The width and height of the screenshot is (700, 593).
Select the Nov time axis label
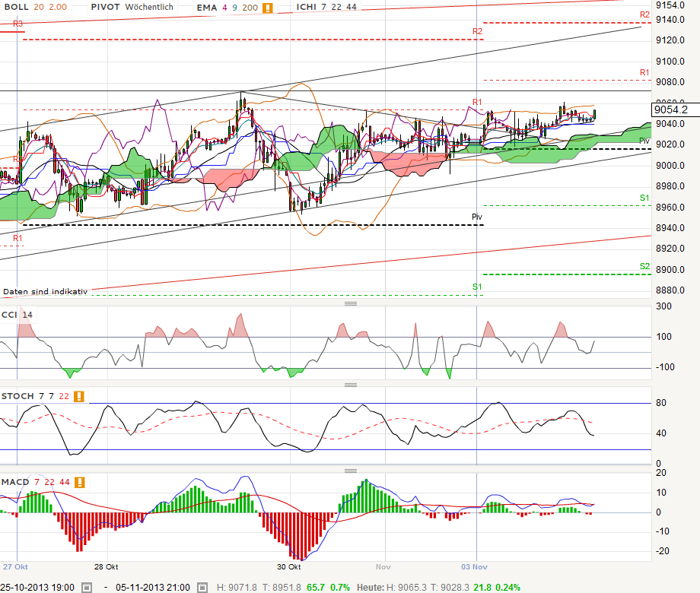coord(383,567)
